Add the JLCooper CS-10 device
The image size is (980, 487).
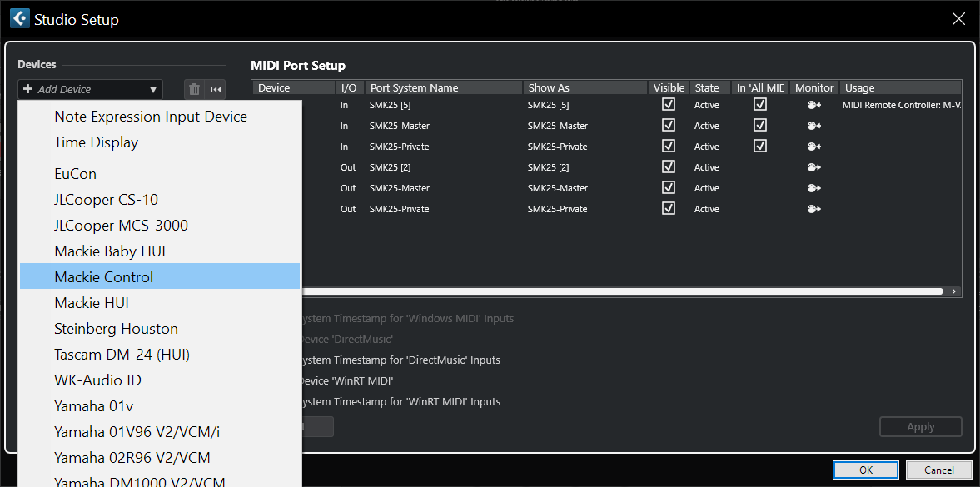point(160,200)
